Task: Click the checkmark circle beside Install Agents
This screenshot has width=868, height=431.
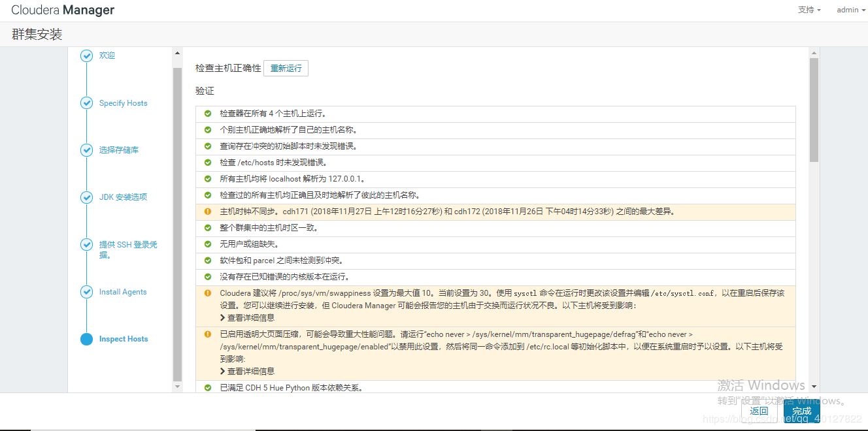Action: point(86,292)
